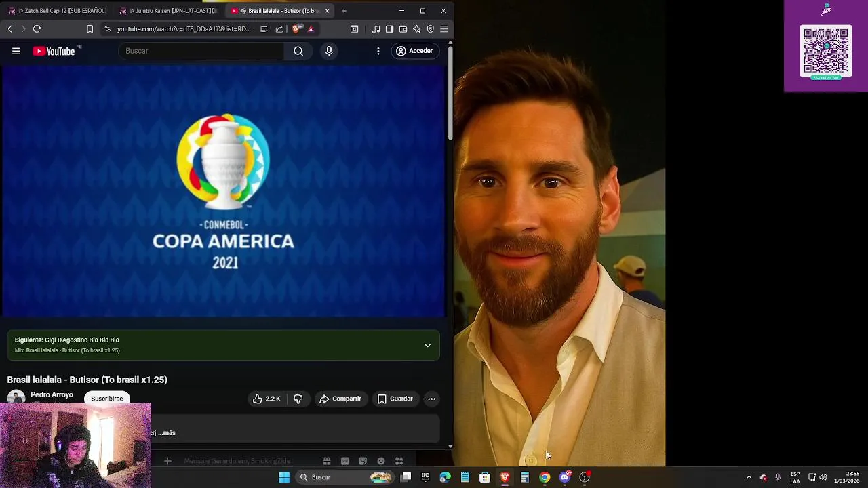Click the Windows taskbar Buscar search box

point(346,477)
